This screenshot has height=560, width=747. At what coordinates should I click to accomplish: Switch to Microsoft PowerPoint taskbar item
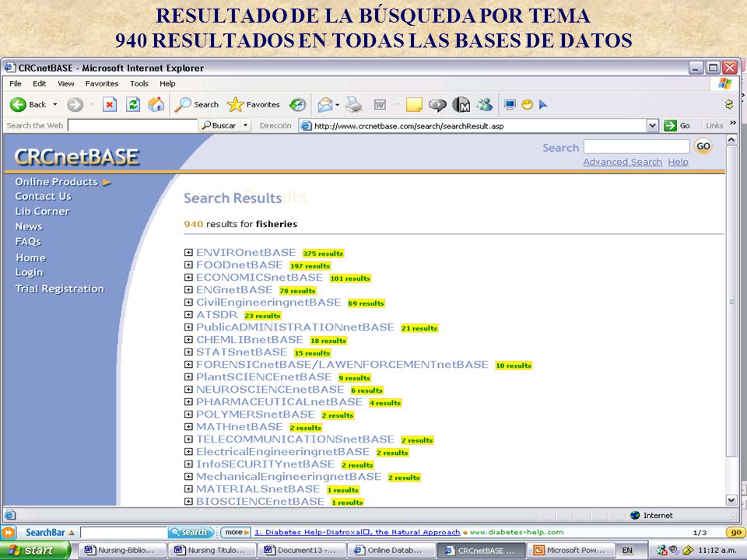click(x=571, y=550)
